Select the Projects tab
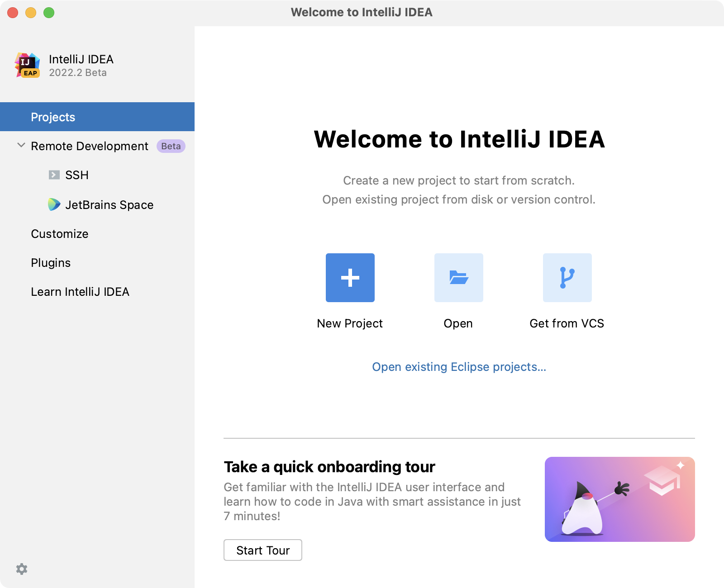 pyautogui.click(x=53, y=117)
